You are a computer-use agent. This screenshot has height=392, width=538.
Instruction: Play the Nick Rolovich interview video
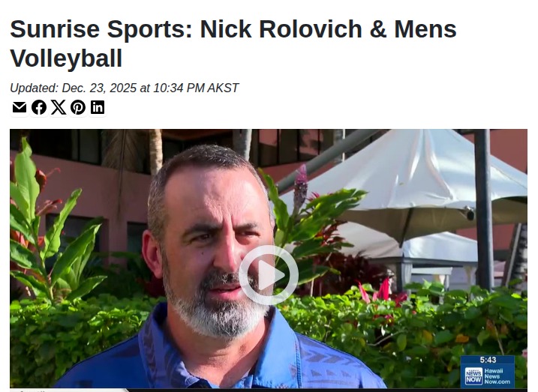[x=269, y=275]
